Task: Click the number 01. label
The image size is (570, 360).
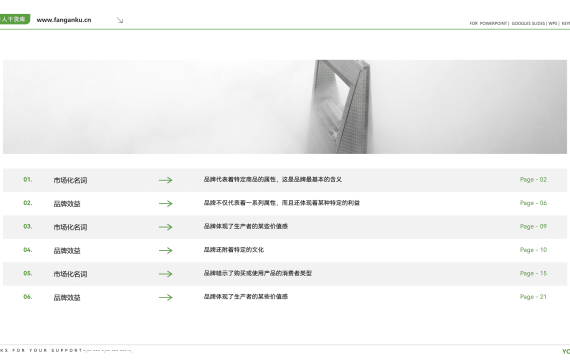Action: pyautogui.click(x=28, y=180)
